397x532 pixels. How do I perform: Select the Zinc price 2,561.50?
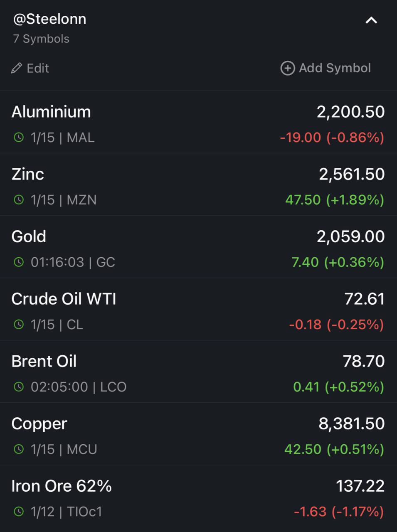[352, 174]
